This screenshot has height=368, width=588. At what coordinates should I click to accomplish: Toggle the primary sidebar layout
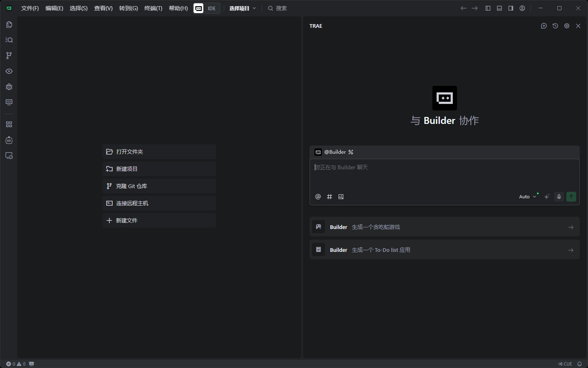point(488,8)
